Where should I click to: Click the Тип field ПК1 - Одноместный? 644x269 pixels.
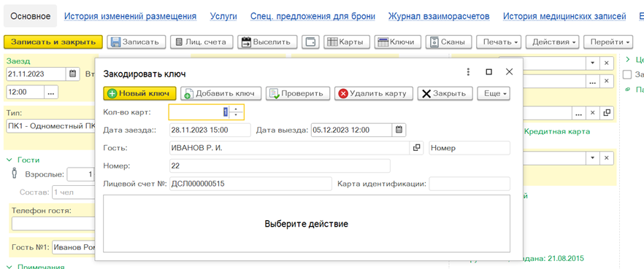tap(51, 125)
